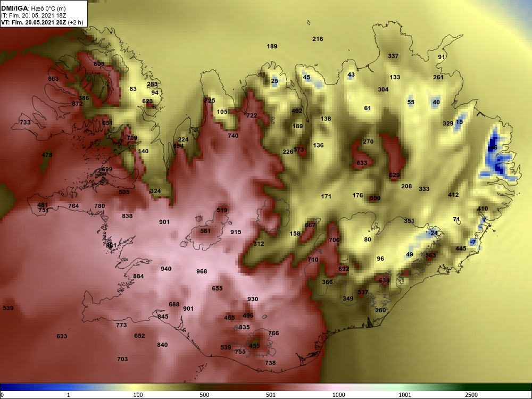Select the map value 366
Screen dimensions: 532x399
point(327,282)
